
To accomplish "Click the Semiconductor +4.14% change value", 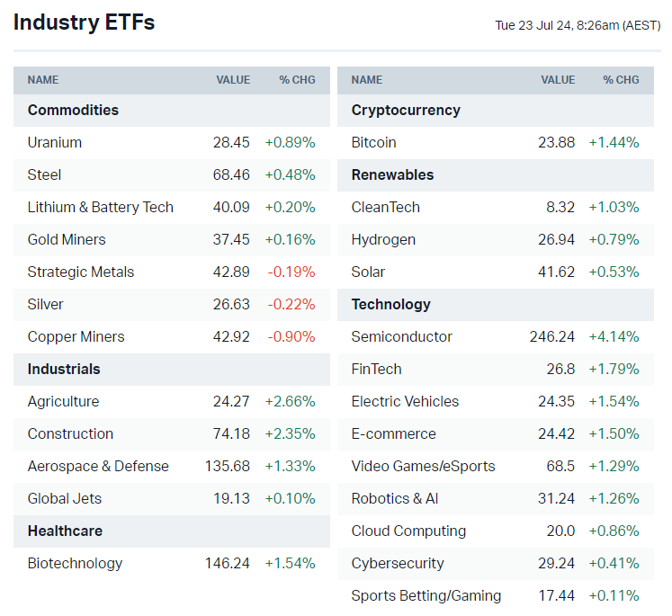I will 614,336.
